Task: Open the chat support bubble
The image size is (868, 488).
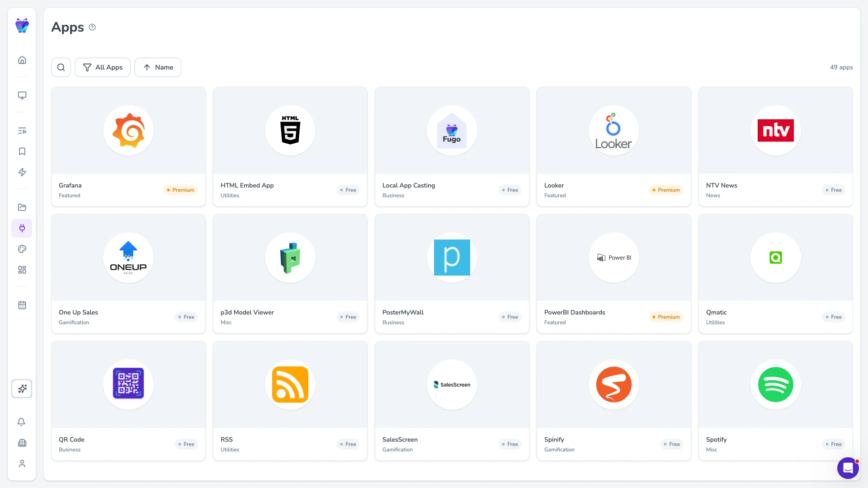Action: pos(848,468)
